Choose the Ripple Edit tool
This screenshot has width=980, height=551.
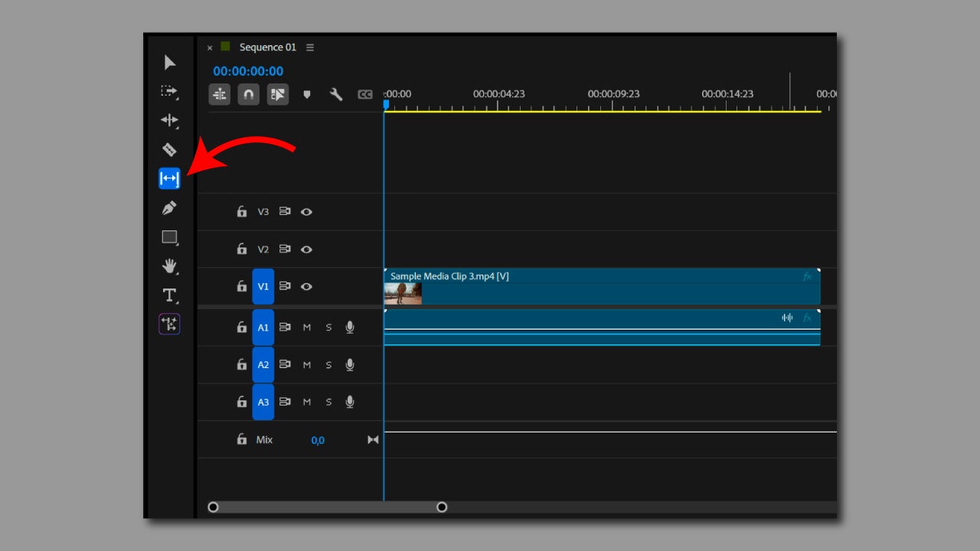click(x=169, y=120)
